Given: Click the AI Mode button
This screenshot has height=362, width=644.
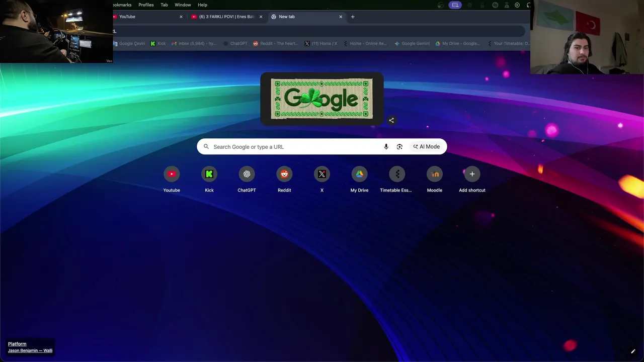Looking at the screenshot, I should [x=427, y=147].
